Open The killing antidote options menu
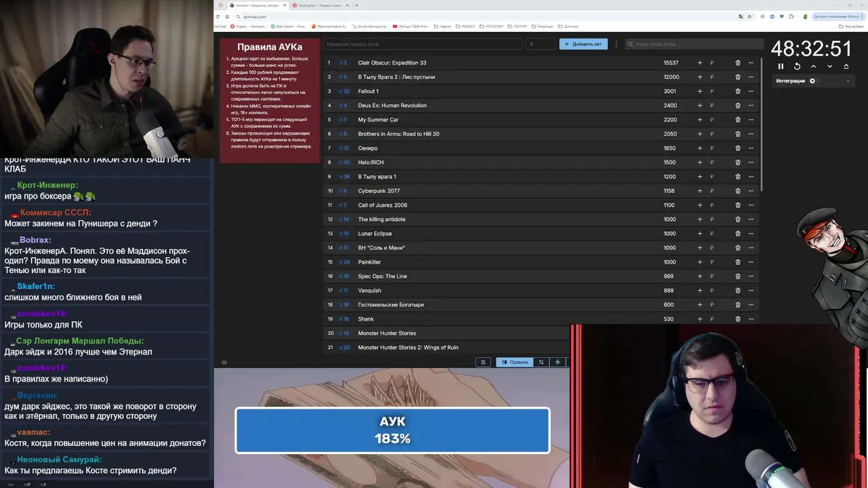The height and width of the screenshot is (488, 868). tap(751, 220)
